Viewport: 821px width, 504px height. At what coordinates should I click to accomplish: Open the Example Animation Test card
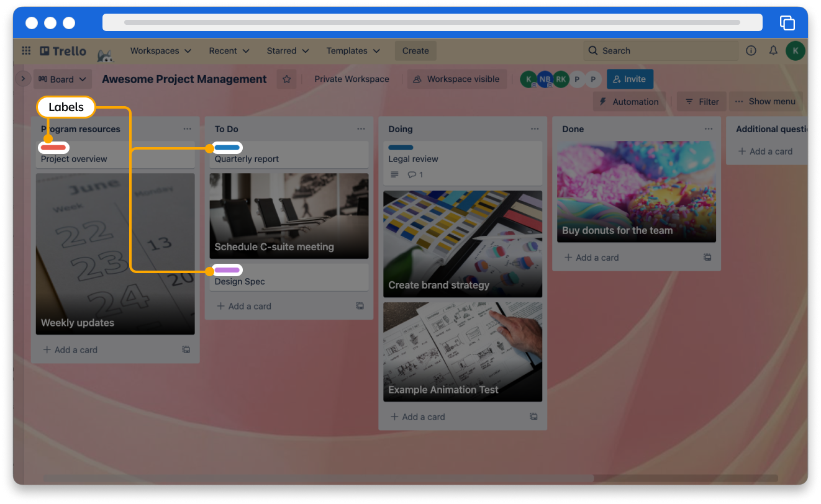[463, 352]
